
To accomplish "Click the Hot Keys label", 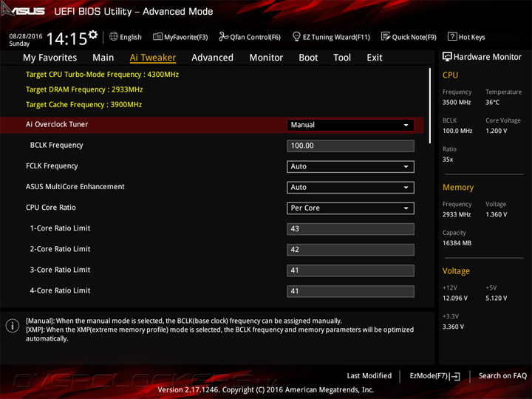I will tap(471, 37).
